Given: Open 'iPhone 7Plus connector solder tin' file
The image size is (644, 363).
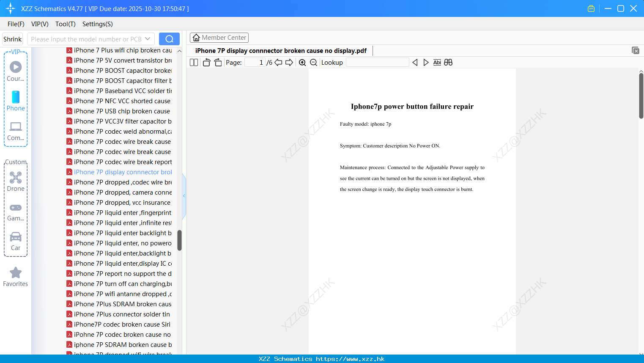Looking at the screenshot, I should point(118,314).
